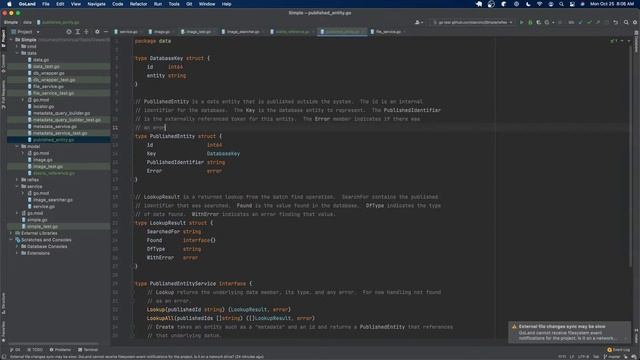The width and height of the screenshot is (640, 360).
Task: Run with coverage icon in toolbar
Action: click(539, 22)
